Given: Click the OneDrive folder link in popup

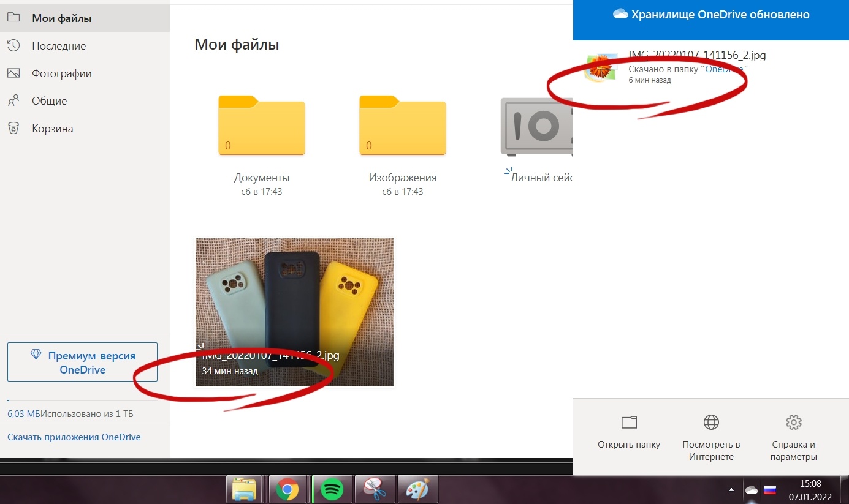Looking at the screenshot, I should [x=725, y=69].
